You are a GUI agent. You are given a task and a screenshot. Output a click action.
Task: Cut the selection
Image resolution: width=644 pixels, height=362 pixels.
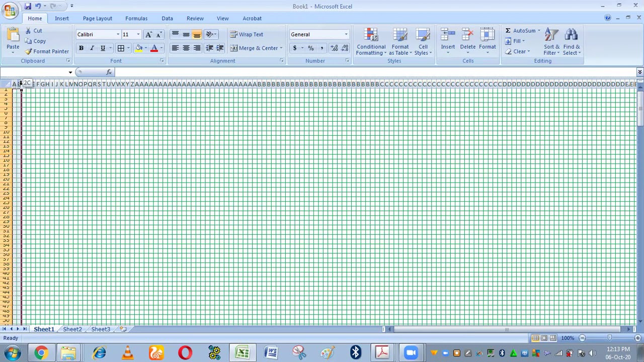33,31
